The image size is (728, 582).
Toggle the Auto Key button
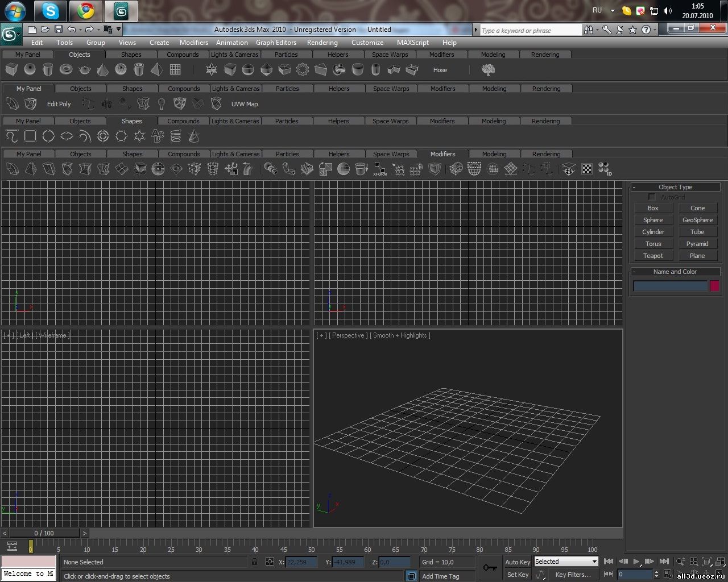[x=518, y=562]
